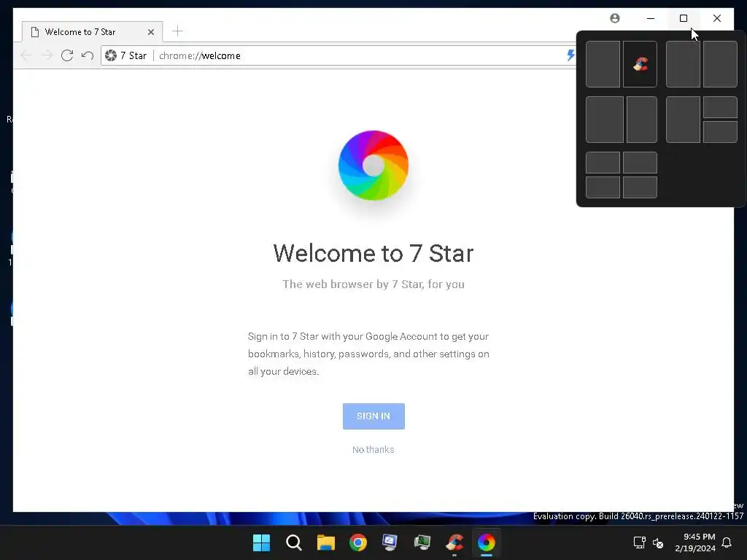Minimize the 7 Star browser window
The height and width of the screenshot is (560, 747).
pos(650,18)
